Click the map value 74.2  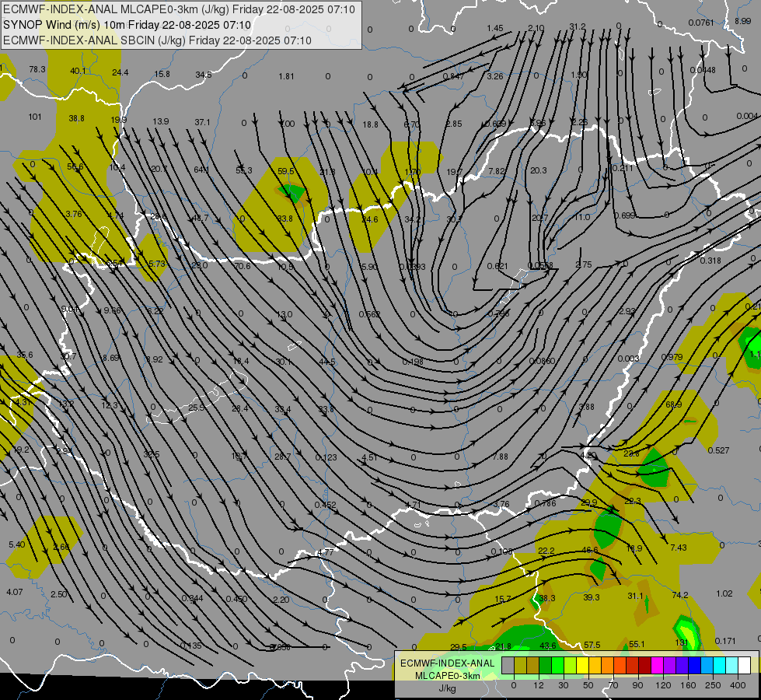[x=680, y=595]
